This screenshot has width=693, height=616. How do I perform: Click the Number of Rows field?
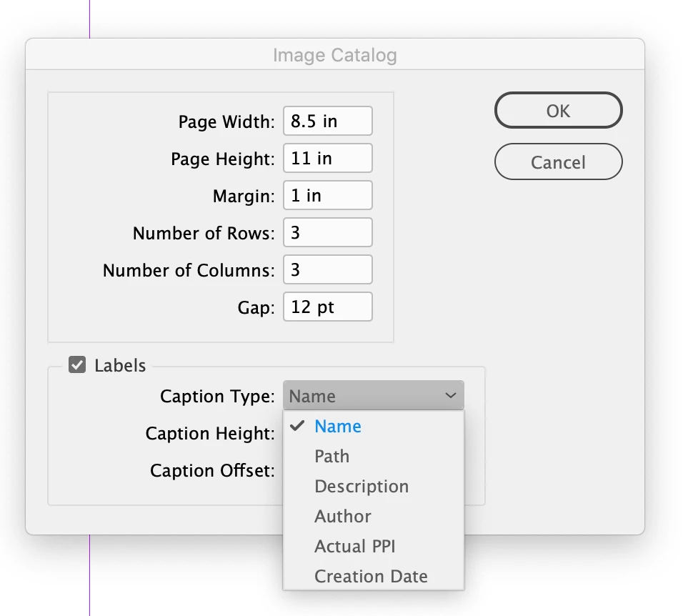327,233
